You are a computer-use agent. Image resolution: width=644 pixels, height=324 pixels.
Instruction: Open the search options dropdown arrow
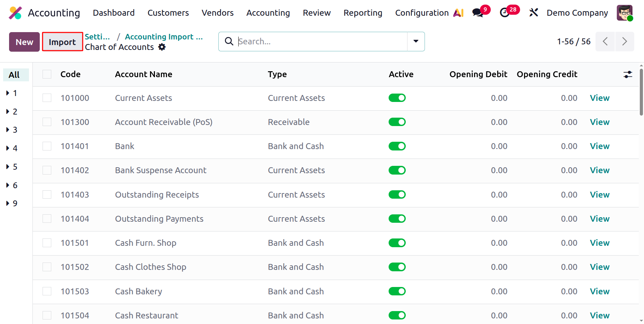tap(416, 42)
